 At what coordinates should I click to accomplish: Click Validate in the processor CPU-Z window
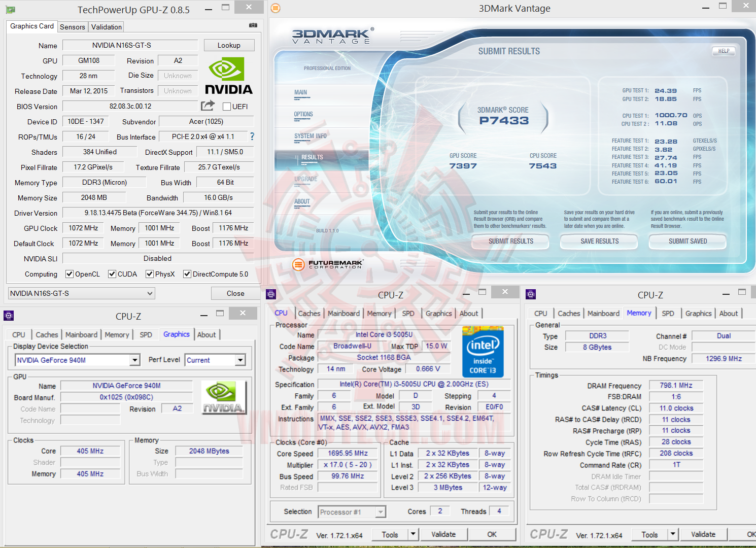[x=443, y=534]
